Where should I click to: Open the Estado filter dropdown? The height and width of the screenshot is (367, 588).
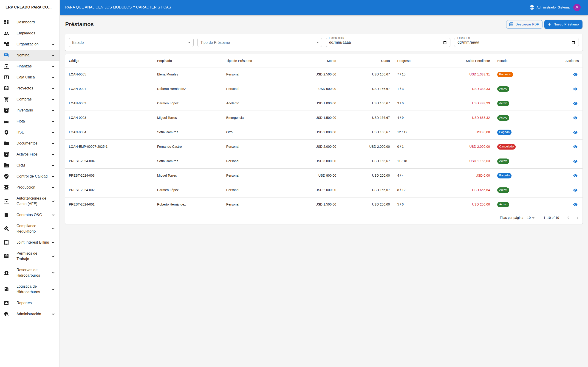pos(131,42)
